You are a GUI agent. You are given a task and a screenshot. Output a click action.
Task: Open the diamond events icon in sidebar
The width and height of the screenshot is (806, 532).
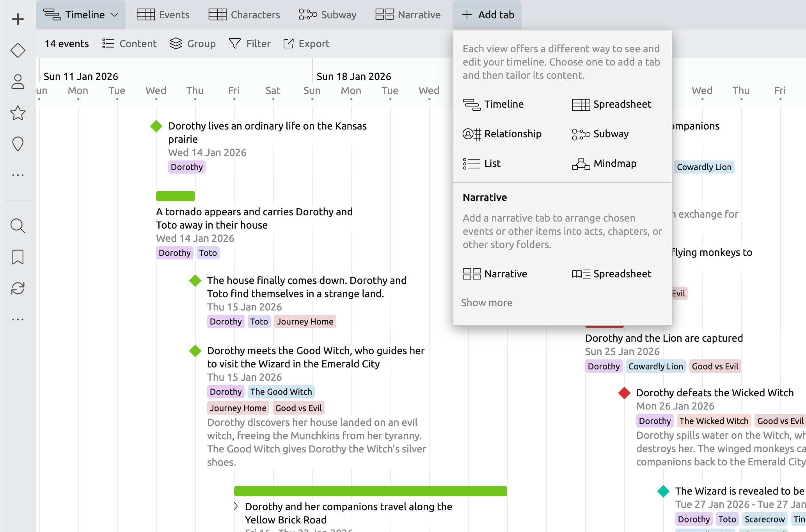[x=18, y=50]
